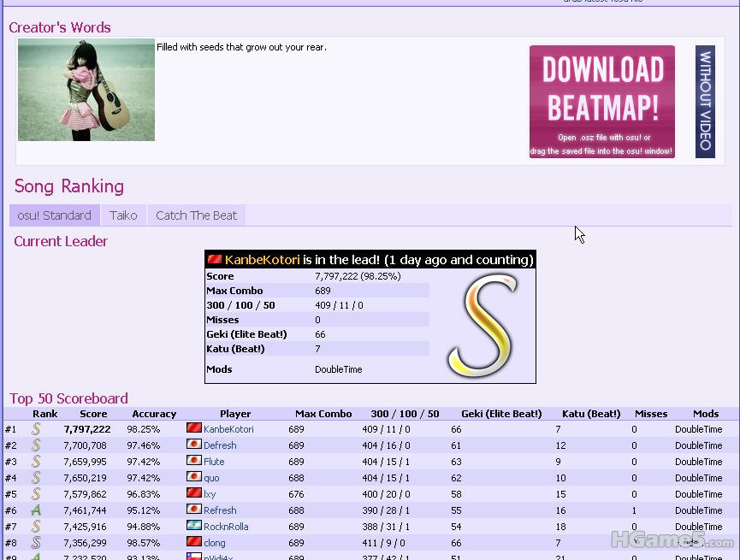Screen dimensions: 740x560
Task: Click the Score column header
Action: [93, 414]
